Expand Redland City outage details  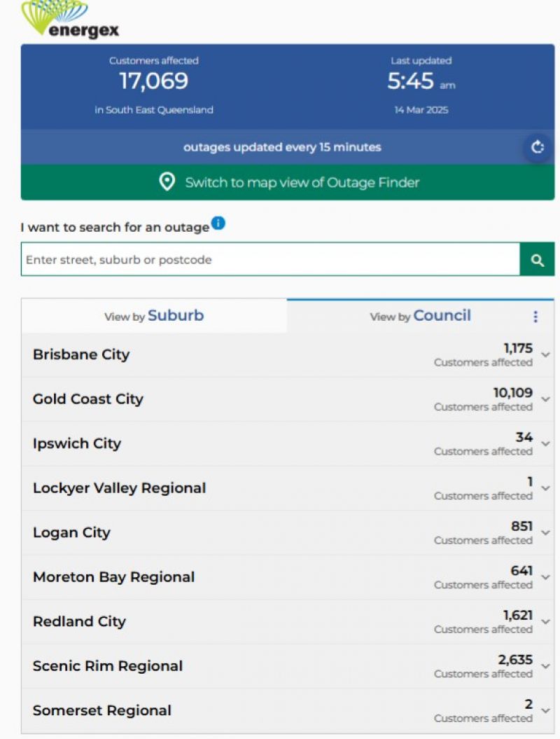click(545, 622)
